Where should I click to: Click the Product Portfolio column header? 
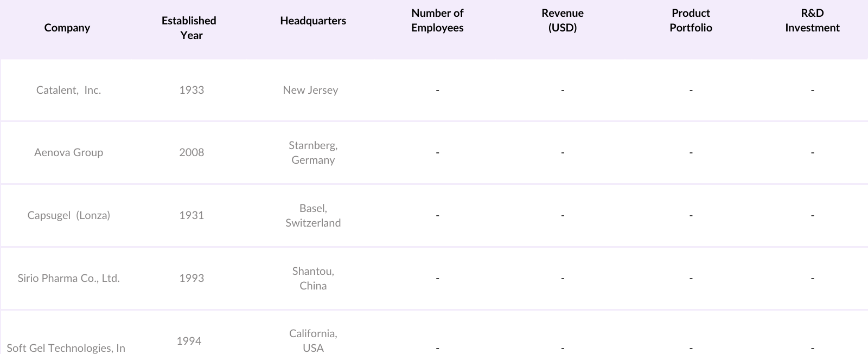pos(691,21)
